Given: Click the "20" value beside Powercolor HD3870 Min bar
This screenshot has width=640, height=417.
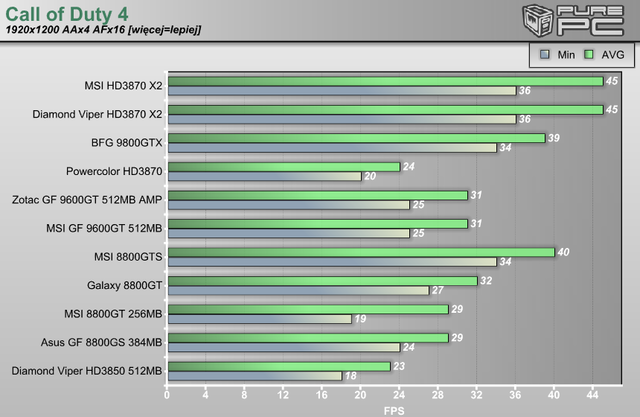Looking at the screenshot, I should (x=370, y=176).
